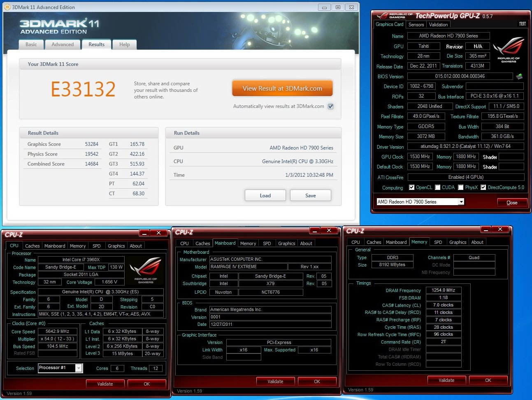Open Memory tab in CPU-Z Mainboard window
532x400 pixels.
248,243
